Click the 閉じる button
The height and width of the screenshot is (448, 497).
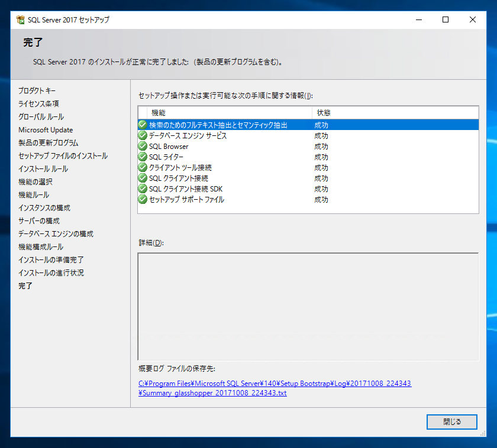tap(451, 422)
